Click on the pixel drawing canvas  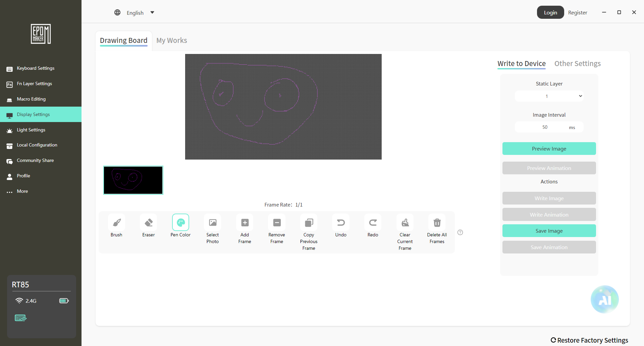[x=283, y=107]
